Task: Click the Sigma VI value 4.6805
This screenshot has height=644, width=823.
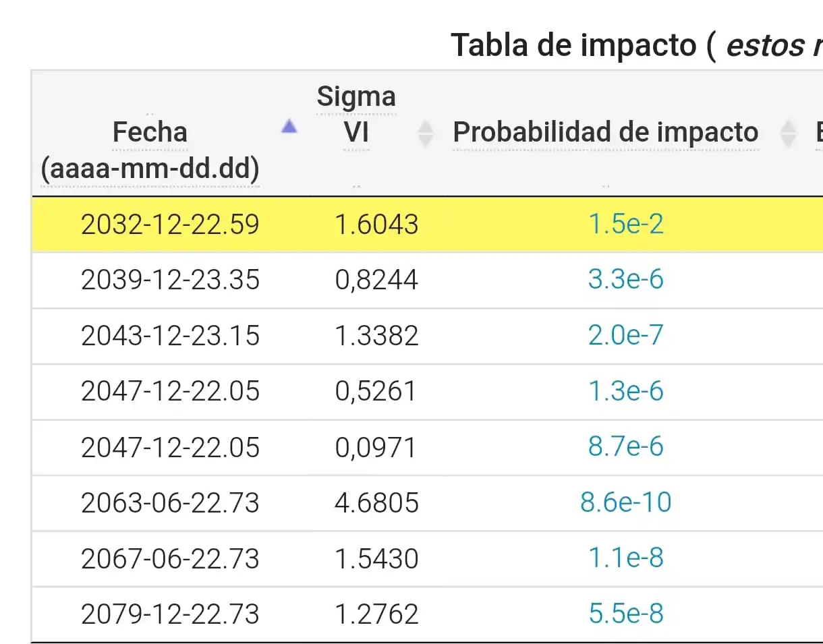Action: [x=376, y=502]
